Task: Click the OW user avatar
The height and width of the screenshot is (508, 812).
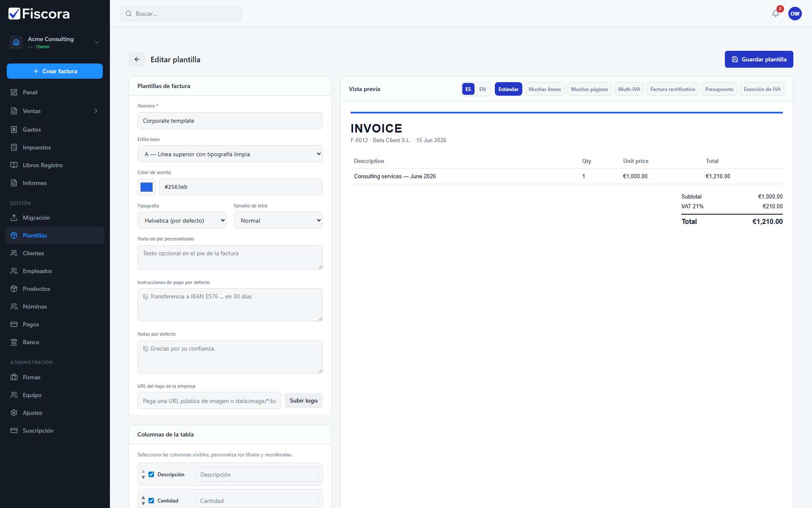Action: [795, 14]
